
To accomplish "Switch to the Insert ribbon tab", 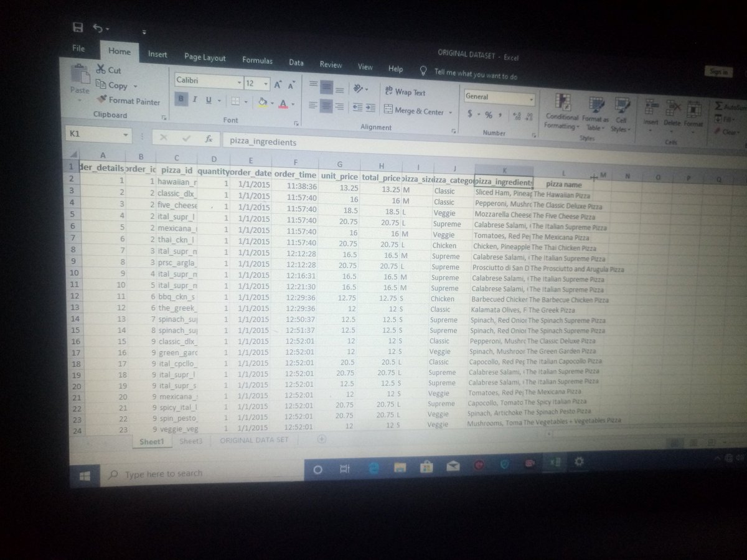I will [157, 54].
